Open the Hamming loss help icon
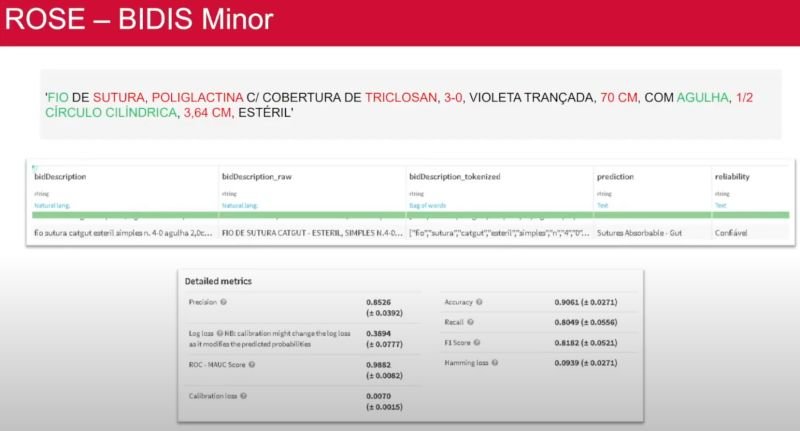Screen dimensions: 800x431 pos(494,363)
